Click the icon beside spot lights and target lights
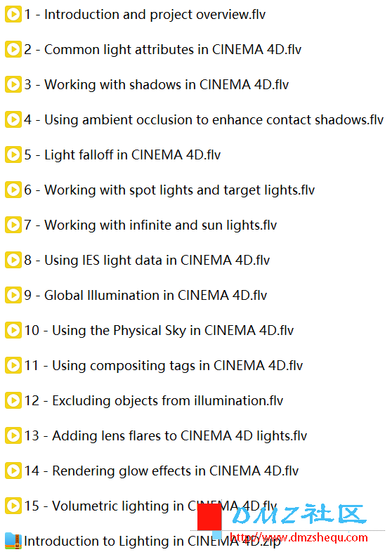This screenshot has height=552, width=392. point(13,190)
